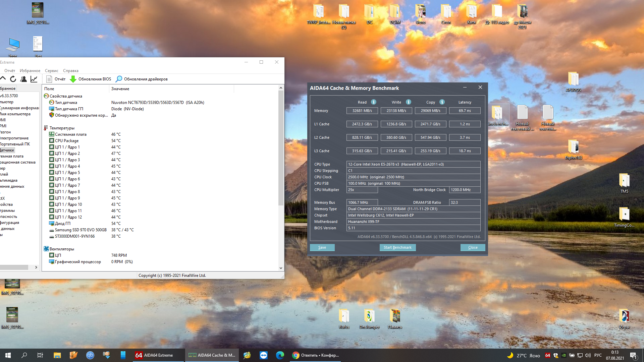Click the Close button in benchmark dialog
This screenshot has width=644, height=362.
(473, 247)
